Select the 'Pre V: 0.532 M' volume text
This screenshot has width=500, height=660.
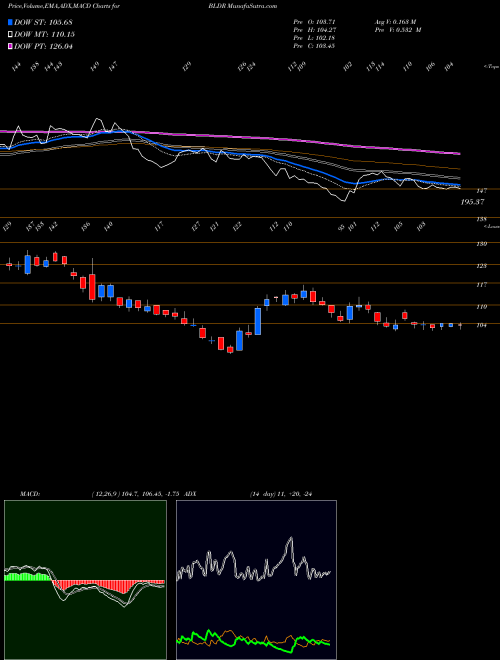[398, 30]
